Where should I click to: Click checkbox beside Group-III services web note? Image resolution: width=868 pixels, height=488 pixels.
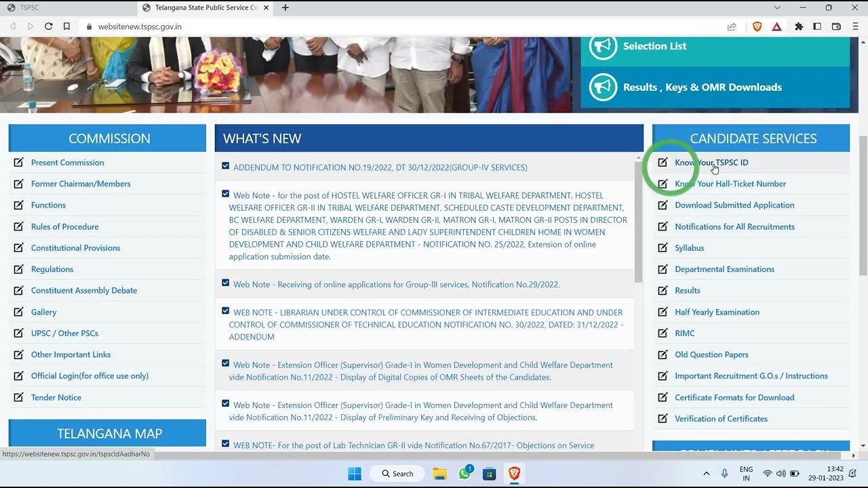(x=226, y=283)
